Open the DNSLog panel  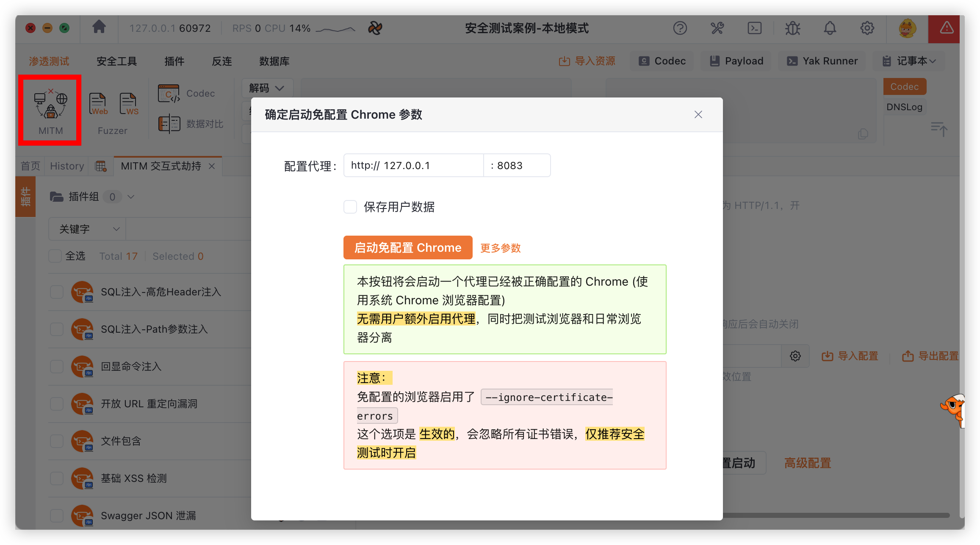tap(904, 106)
